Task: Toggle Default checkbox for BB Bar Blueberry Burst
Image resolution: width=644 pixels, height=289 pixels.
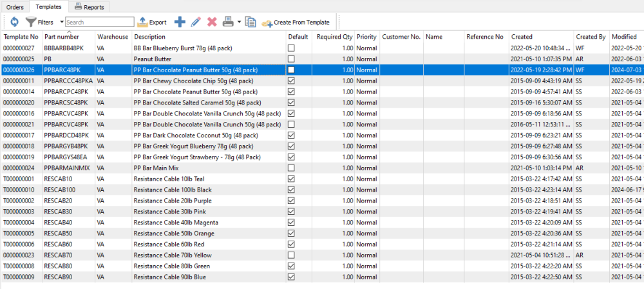Action: point(291,48)
